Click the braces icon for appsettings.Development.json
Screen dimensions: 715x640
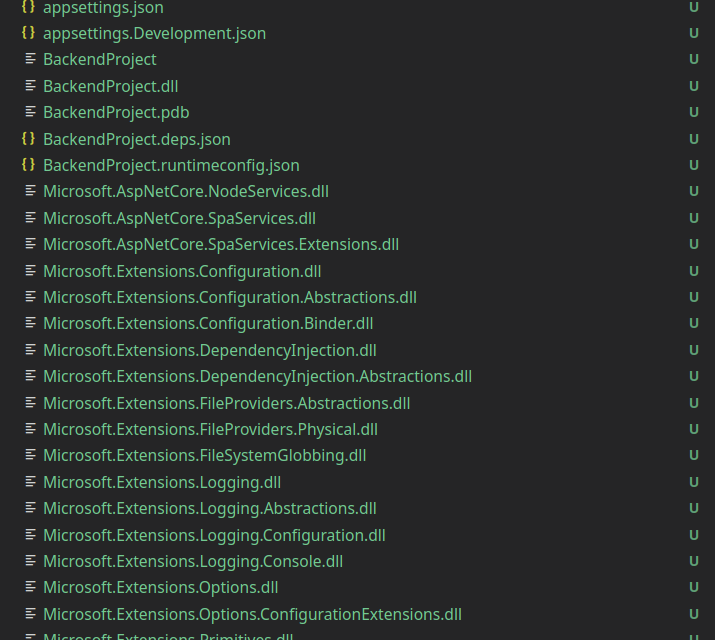point(28,33)
